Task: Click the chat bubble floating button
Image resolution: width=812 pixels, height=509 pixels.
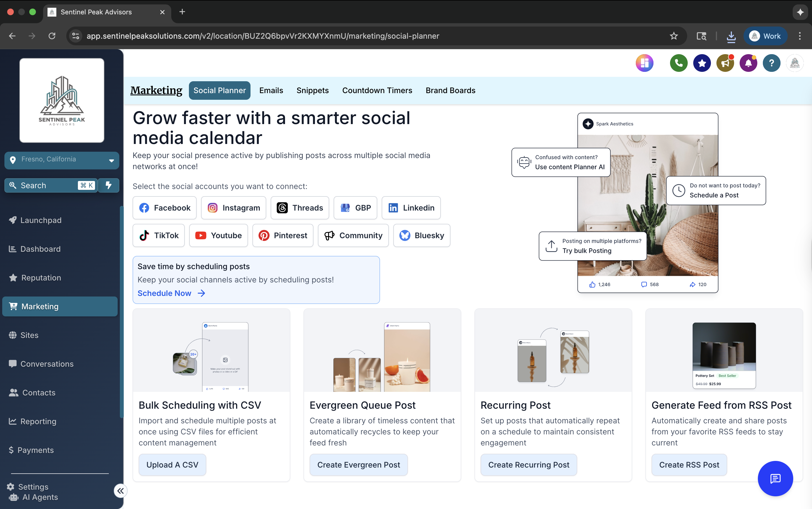Action: pyautogui.click(x=775, y=478)
